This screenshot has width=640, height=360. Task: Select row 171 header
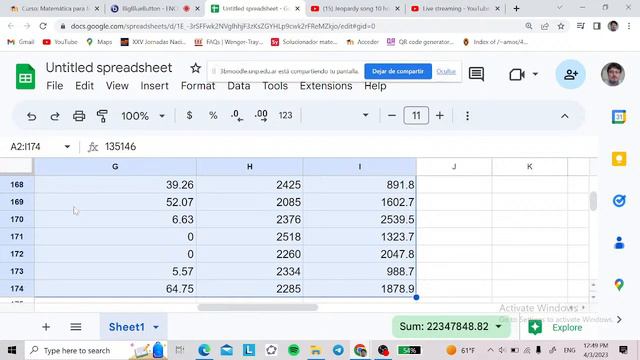pos(17,237)
